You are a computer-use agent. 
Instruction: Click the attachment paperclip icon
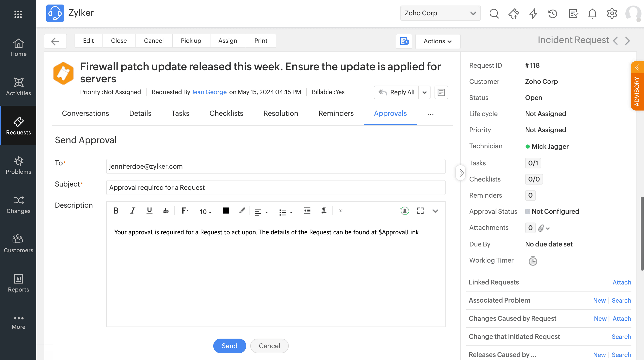point(541,228)
